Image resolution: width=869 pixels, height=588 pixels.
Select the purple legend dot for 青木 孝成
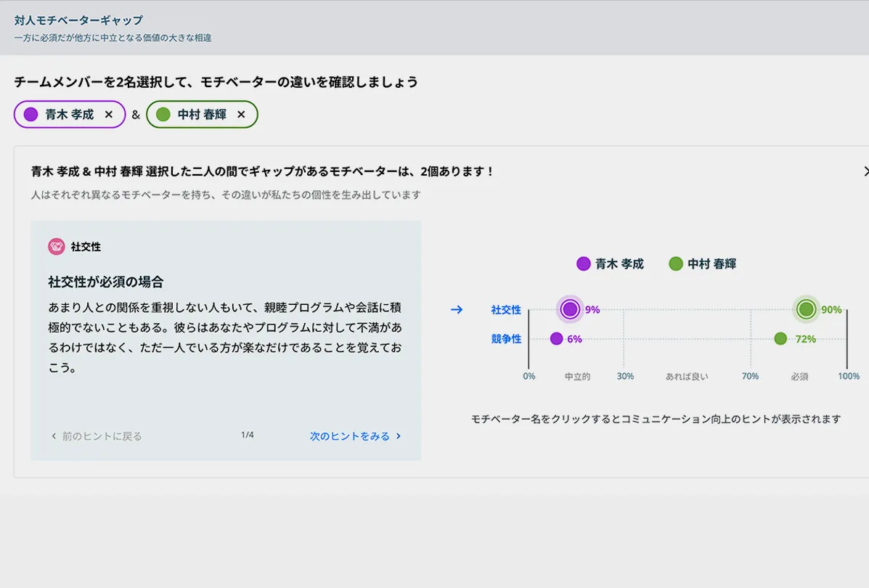(x=584, y=264)
